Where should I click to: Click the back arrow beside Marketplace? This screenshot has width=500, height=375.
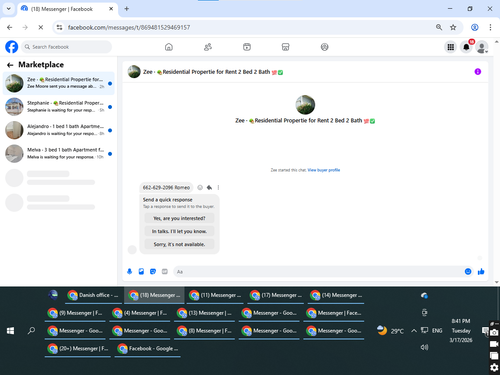click(10, 65)
